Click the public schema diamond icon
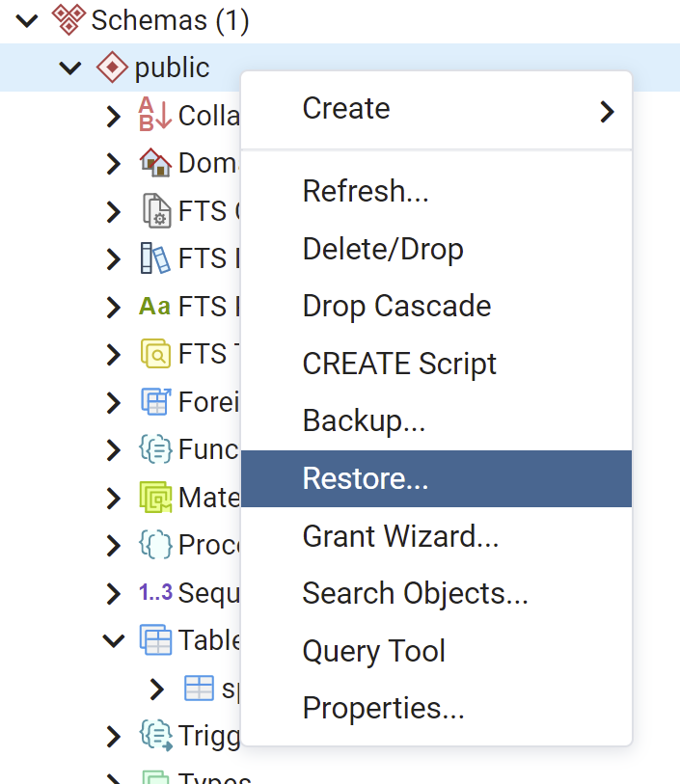680x784 pixels. click(112, 68)
